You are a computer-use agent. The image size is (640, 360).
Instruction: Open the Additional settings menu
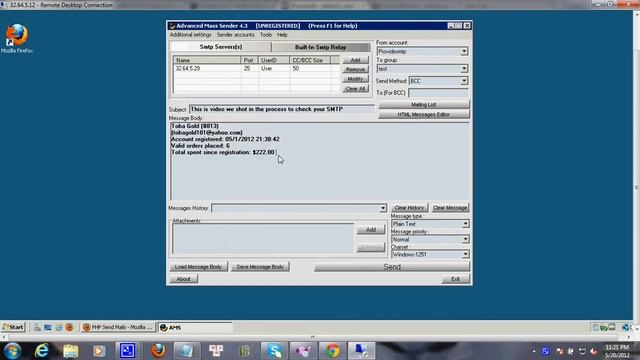[x=191, y=35]
